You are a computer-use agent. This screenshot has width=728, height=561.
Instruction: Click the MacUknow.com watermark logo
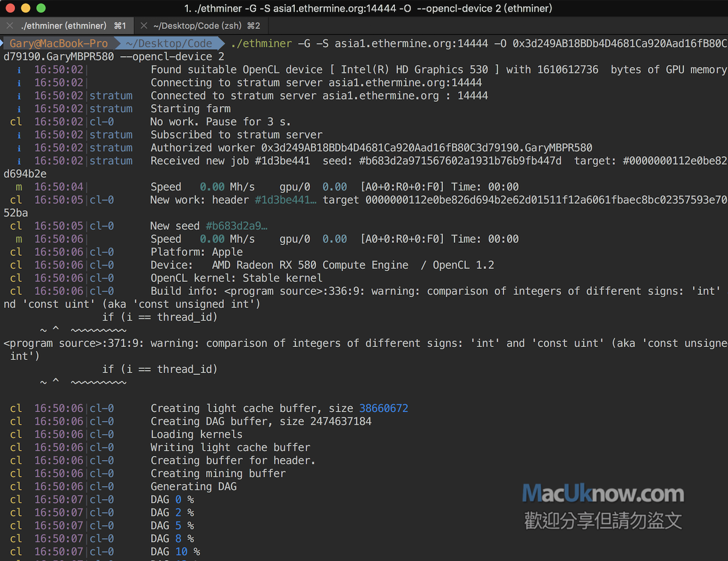coord(603,494)
